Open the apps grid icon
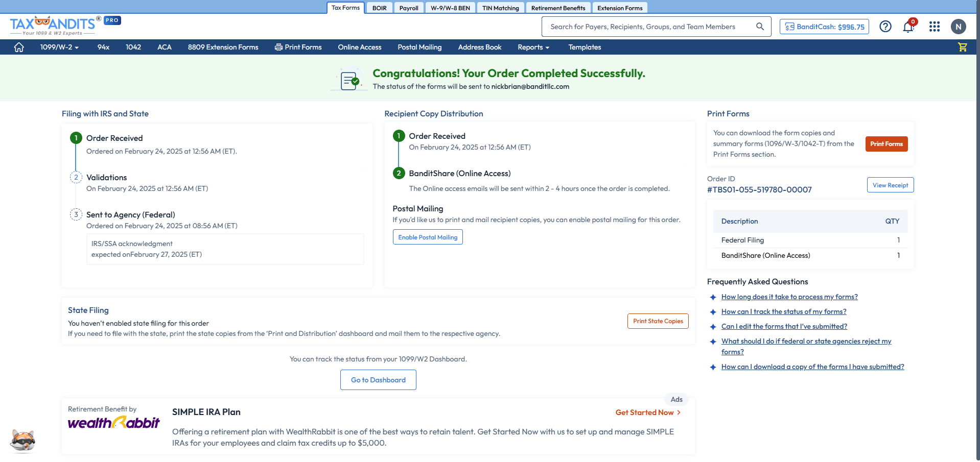Screen dimensions: 980x462 pos(934,27)
